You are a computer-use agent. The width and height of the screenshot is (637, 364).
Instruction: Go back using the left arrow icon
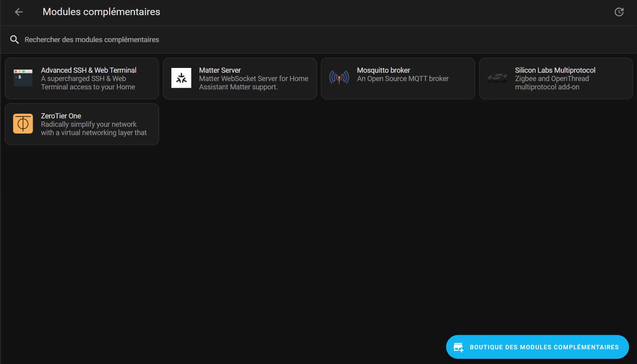pyautogui.click(x=19, y=12)
